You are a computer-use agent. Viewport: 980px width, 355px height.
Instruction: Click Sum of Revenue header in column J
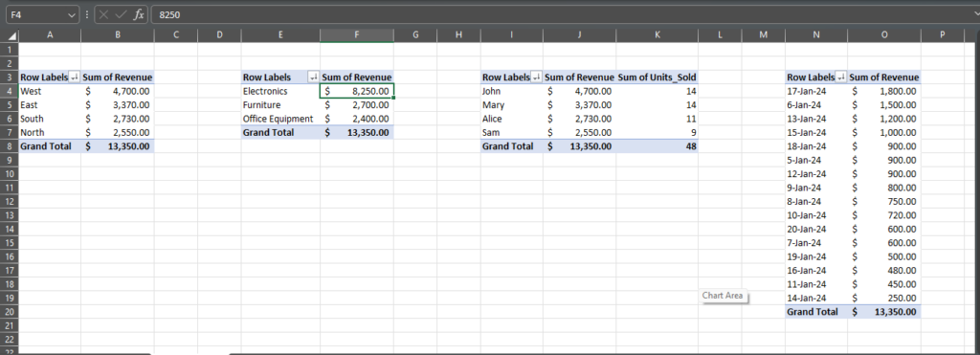tap(579, 78)
